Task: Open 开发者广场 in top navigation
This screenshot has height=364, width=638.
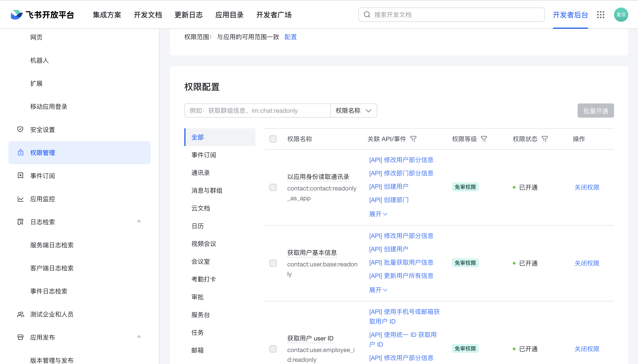Action: [x=274, y=15]
